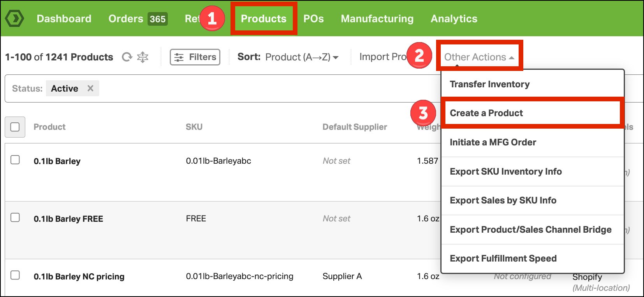
Task: Tick the select-all products checkbox
Action: click(x=15, y=127)
